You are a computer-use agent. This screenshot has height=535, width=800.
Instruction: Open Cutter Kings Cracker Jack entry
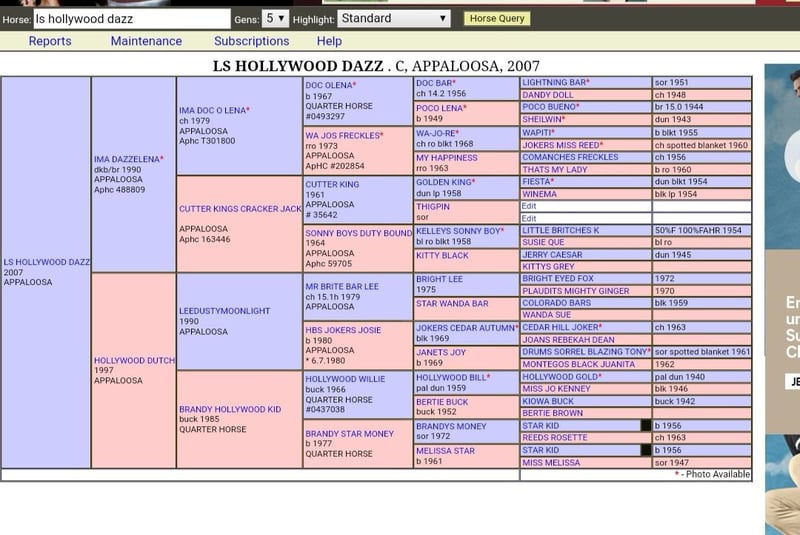240,209
